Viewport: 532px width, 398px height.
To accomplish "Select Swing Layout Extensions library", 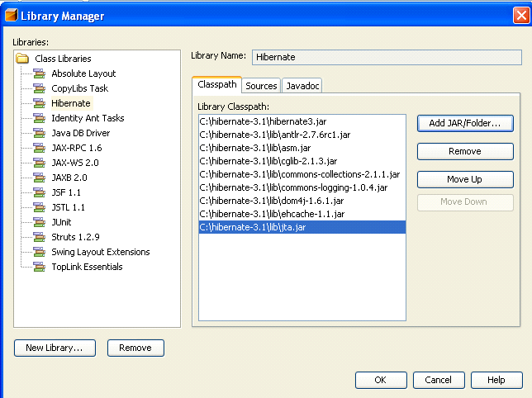I will [101, 252].
